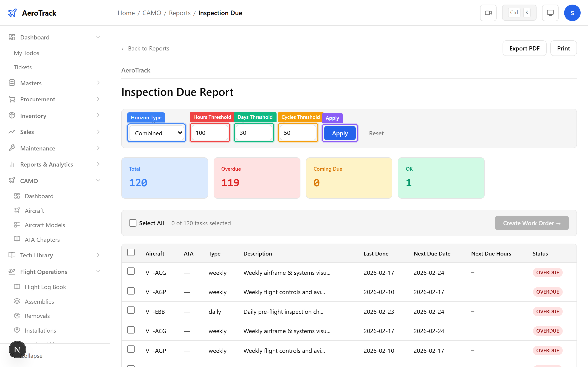Click the AeroTrack plane logo icon
Viewport: 588px width, 367px height.
click(13, 13)
